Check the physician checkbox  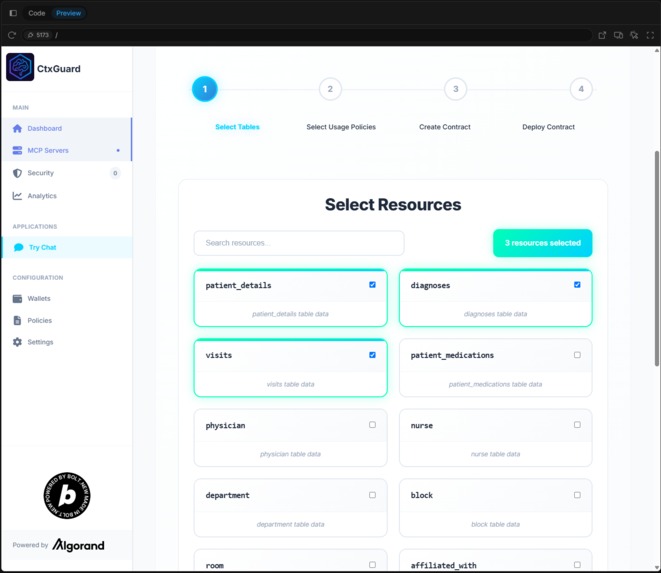372,425
